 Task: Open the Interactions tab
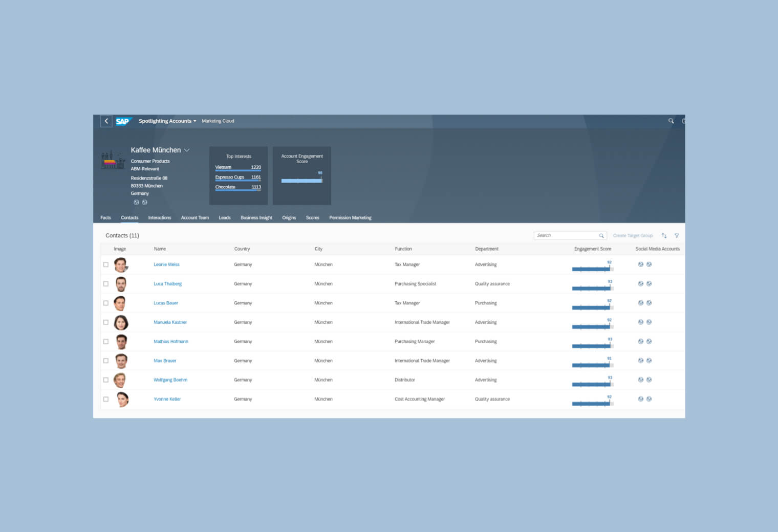[159, 217]
